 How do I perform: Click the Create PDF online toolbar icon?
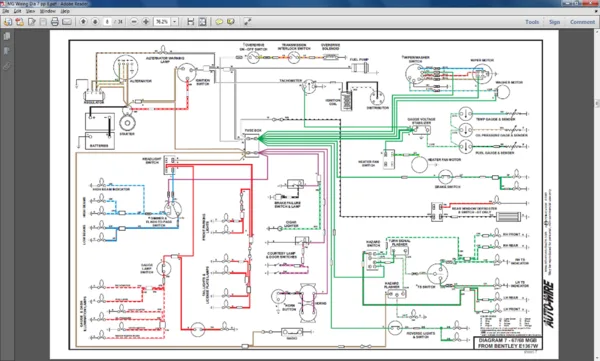[7, 22]
